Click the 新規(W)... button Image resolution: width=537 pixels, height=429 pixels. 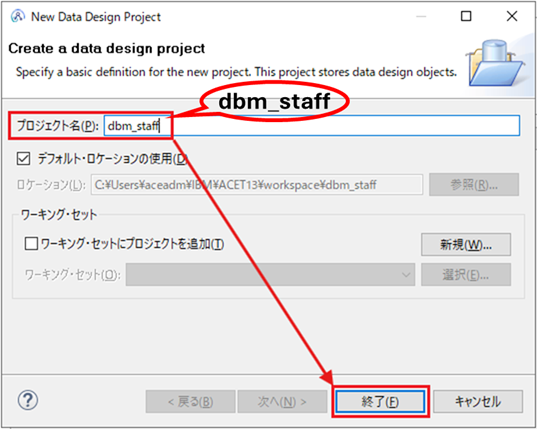(466, 244)
